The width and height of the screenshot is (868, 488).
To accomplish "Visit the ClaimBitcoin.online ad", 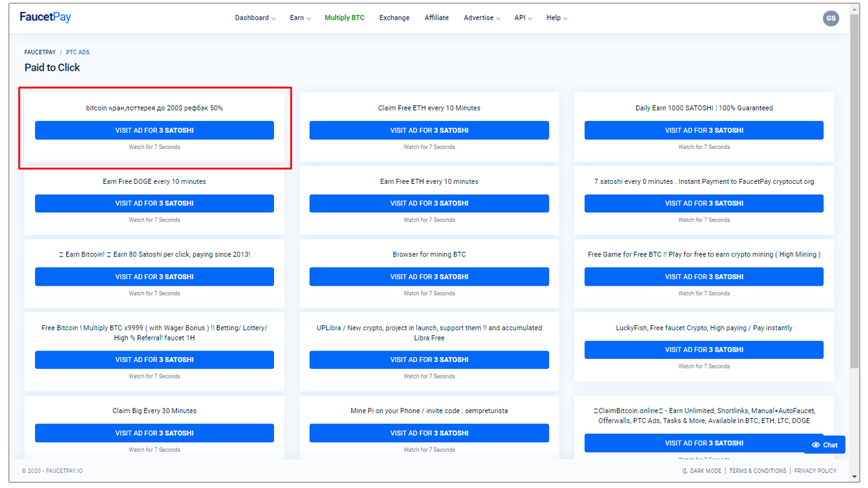I will (704, 443).
